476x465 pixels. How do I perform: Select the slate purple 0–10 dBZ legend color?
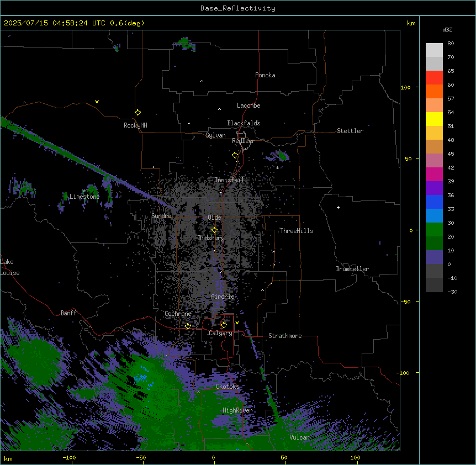pyautogui.click(x=434, y=257)
